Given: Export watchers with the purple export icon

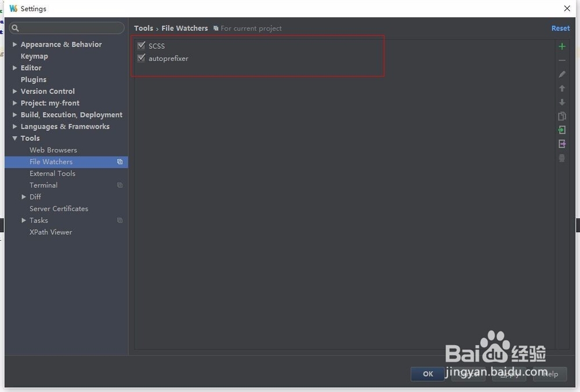Looking at the screenshot, I should [561, 144].
